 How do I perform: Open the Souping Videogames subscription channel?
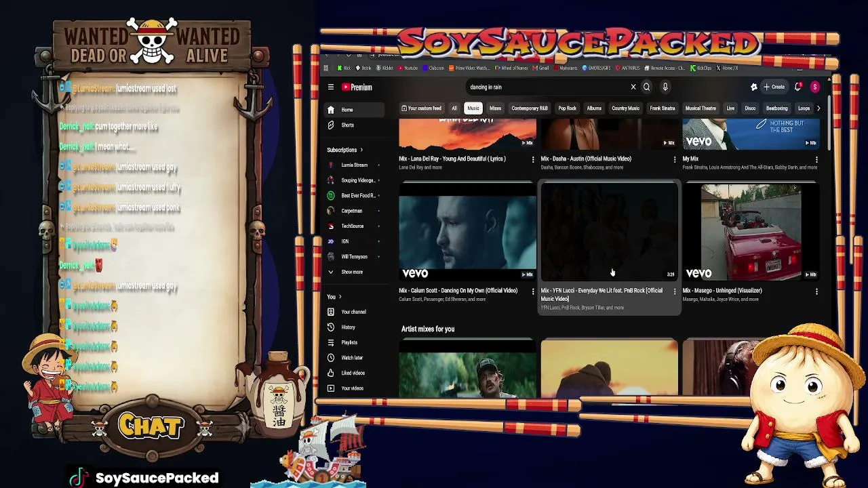pyautogui.click(x=353, y=180)
